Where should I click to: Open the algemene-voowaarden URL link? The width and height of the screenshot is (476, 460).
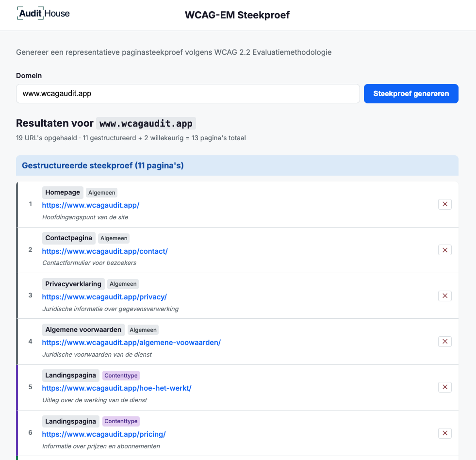[131, 343]
